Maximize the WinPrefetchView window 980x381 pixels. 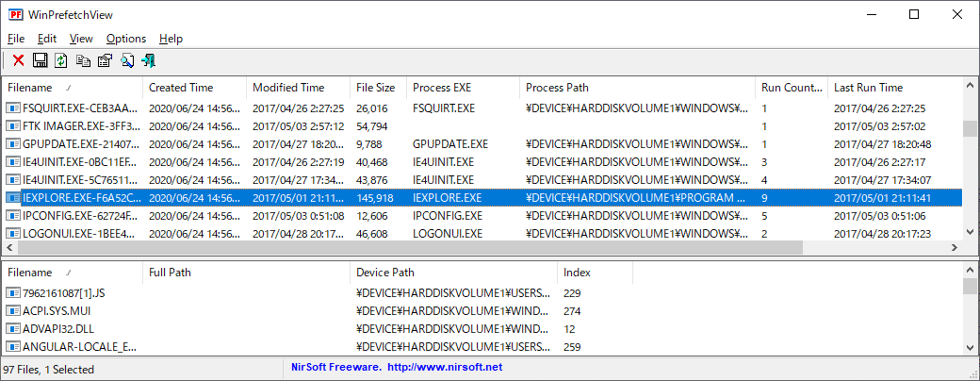click(914, 14)
